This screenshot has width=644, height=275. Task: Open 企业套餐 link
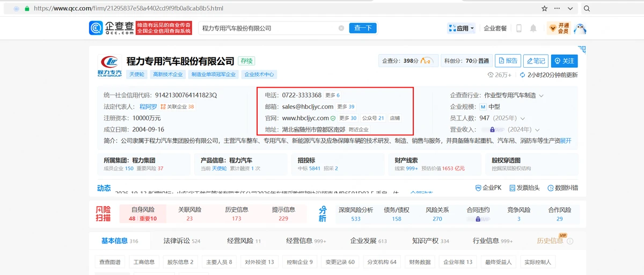tap(495, 28)
